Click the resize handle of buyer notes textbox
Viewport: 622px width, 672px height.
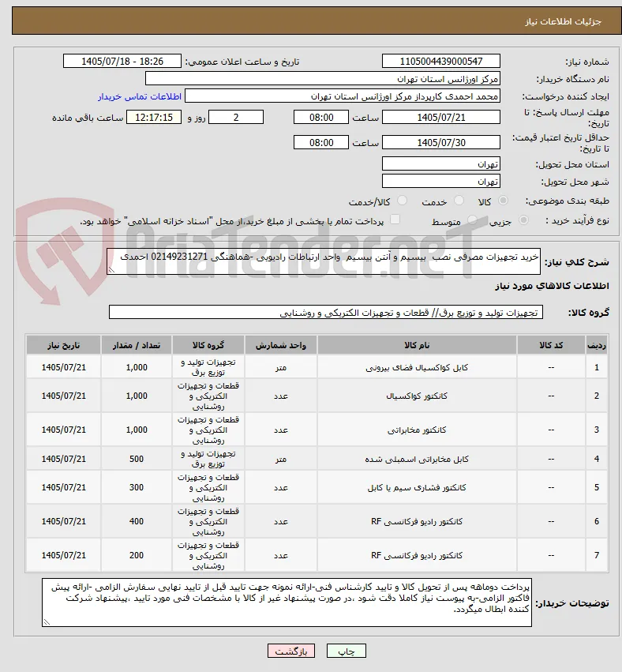(47, 622)
